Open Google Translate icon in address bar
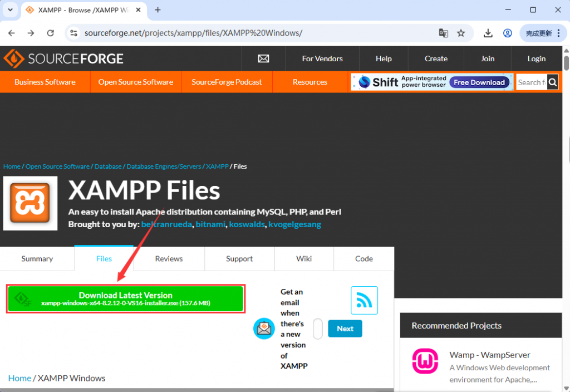 tap(443, 33)
